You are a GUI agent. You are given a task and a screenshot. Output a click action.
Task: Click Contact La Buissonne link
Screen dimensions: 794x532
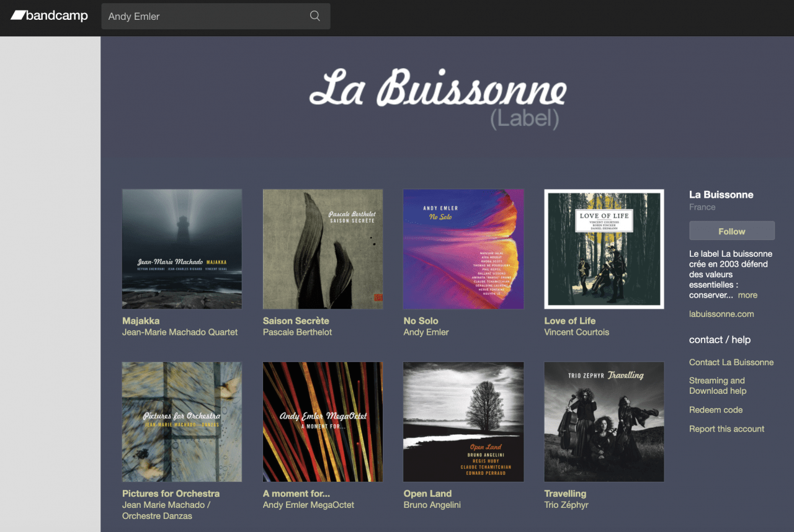pos(731,362)
